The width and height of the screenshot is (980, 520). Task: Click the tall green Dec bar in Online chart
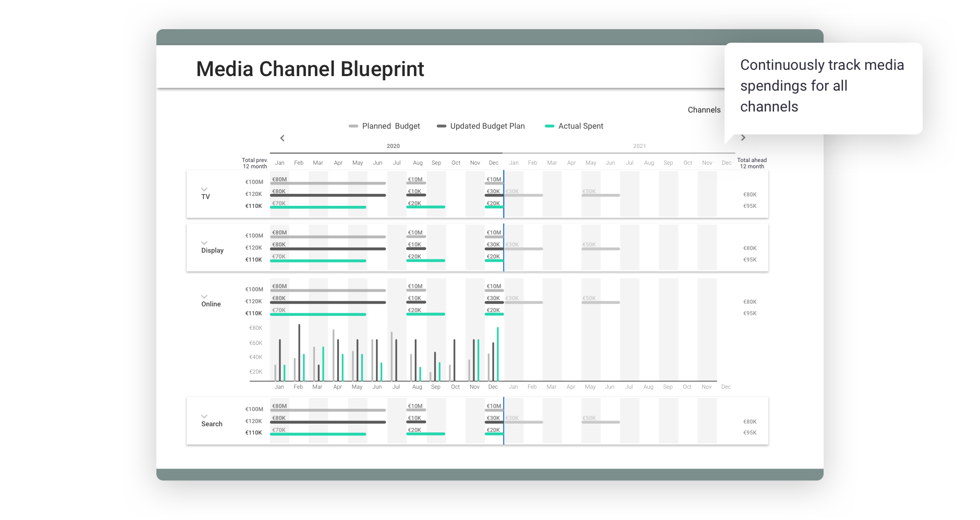498,354
